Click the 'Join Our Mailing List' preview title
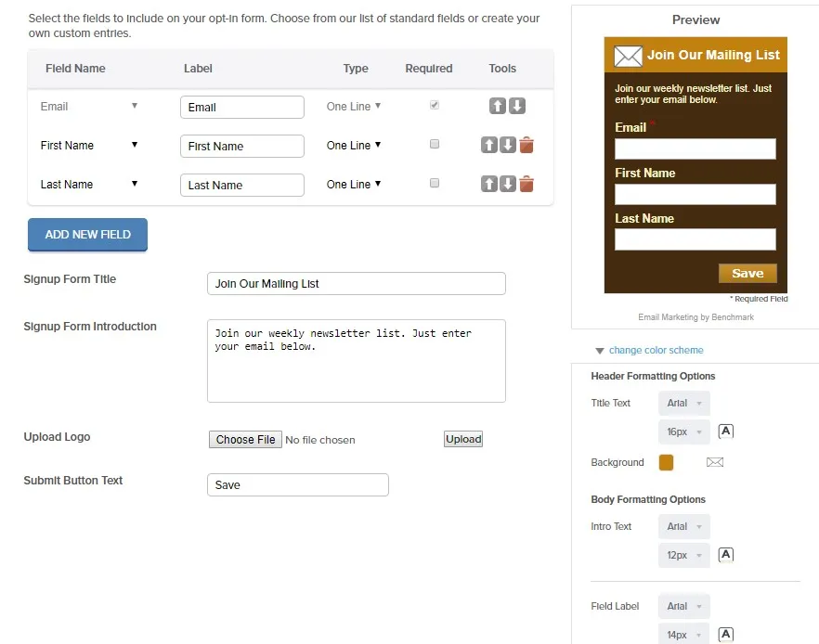The height and width of the screenshot is (644, 819). click(713, 55)
